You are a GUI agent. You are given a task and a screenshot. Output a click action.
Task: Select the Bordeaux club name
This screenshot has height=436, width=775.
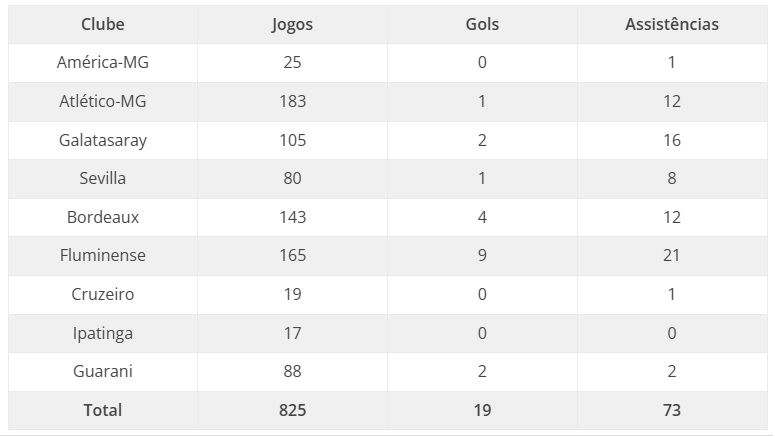pyautogui.click(x=103, y=217)
